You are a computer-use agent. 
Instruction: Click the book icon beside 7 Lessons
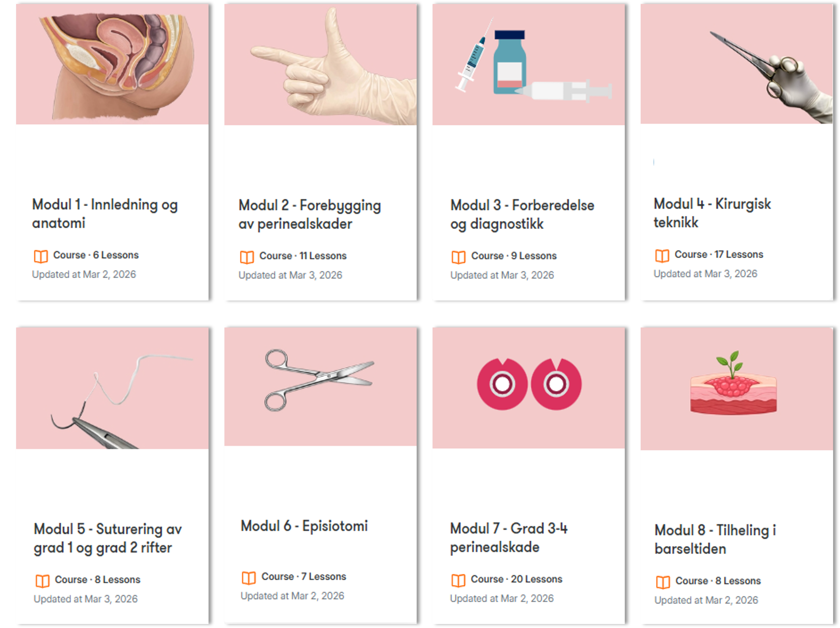point(249,578)
